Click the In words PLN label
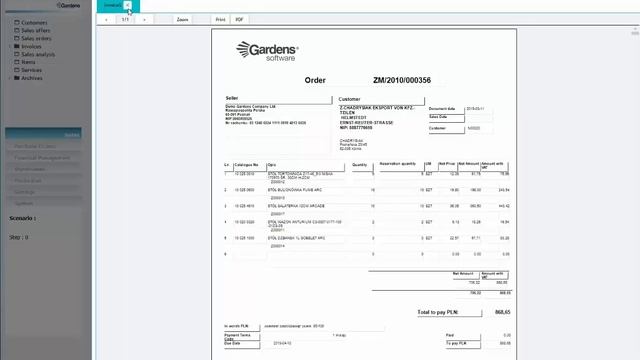 (236, 326)
